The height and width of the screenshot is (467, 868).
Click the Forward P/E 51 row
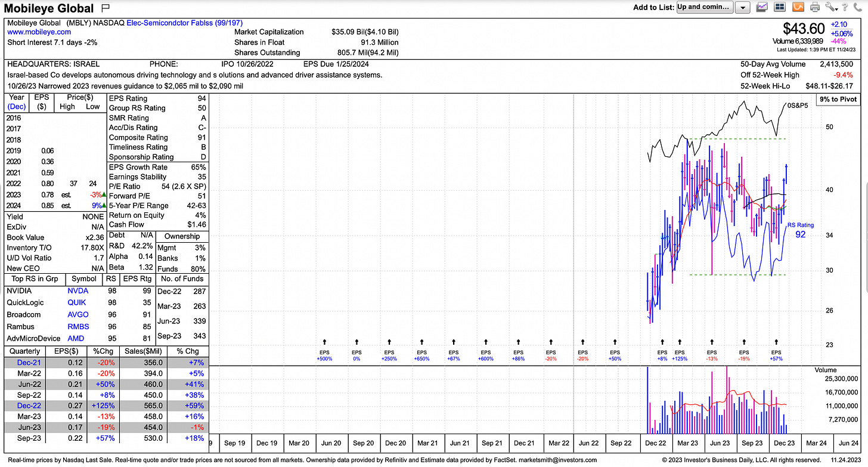coord(157,196)
